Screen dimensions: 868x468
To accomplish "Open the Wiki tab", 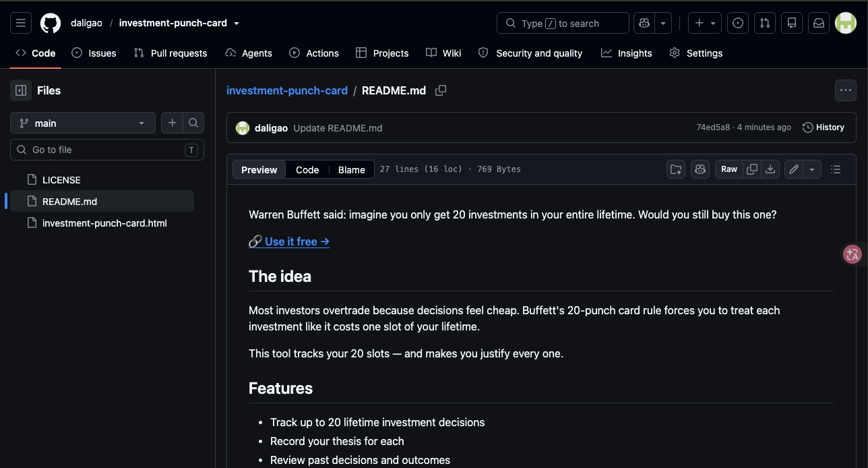I will click(x=443, y=53).
